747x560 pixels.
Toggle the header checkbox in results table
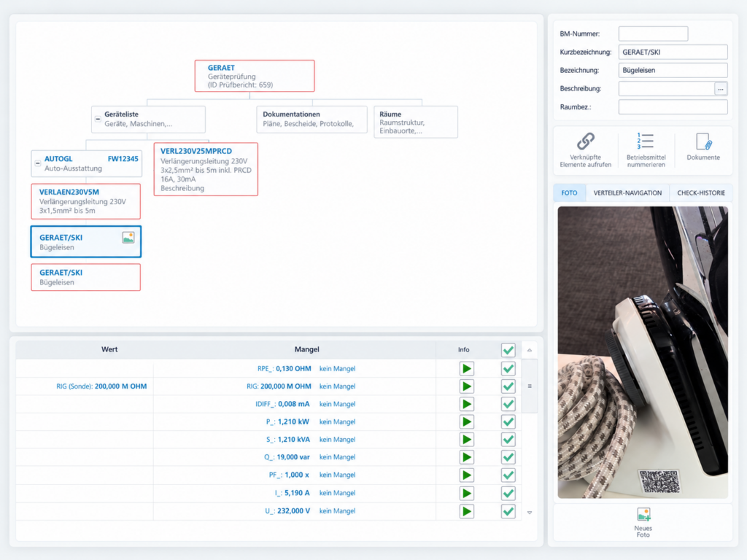coord(508,350)
